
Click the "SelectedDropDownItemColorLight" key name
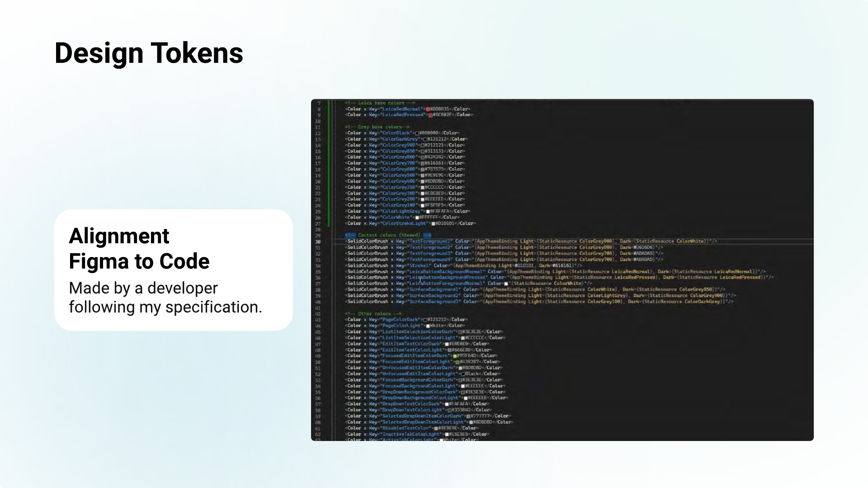(x=423, y=422)
